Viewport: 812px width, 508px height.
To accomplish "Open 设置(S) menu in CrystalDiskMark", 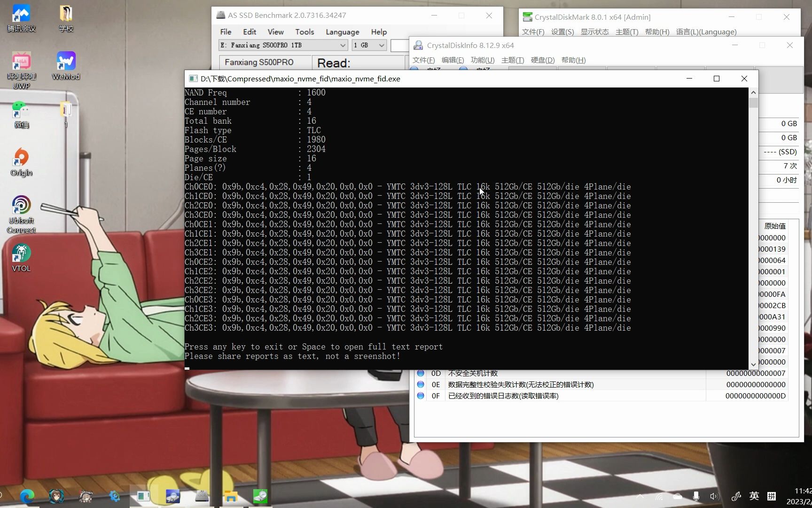I will 562,32.
